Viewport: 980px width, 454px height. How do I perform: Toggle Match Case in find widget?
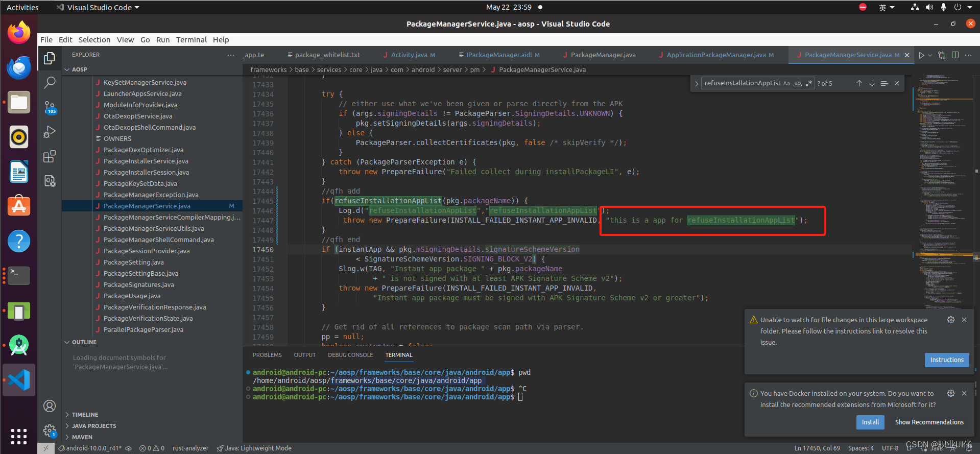tap(786, 83)
